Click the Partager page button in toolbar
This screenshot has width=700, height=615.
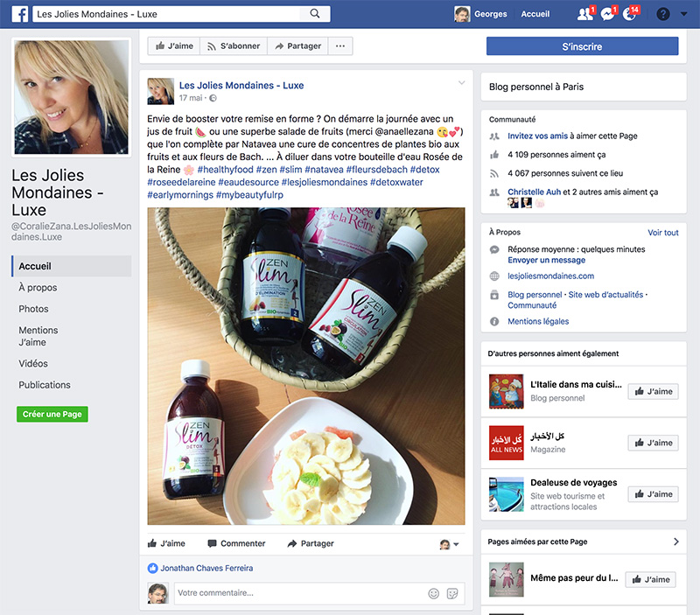(x=297, y=46)
